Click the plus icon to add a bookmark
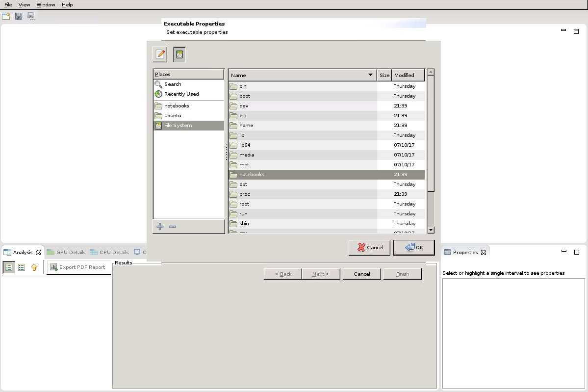The image size is (588, 392). [x=160, y=227]
